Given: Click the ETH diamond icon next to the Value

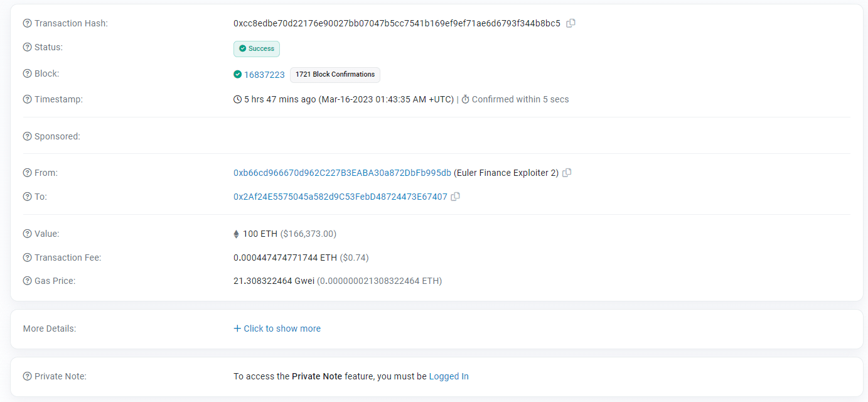Looking at the screenshot, I should pyautogui.click(x=237, y=233).
